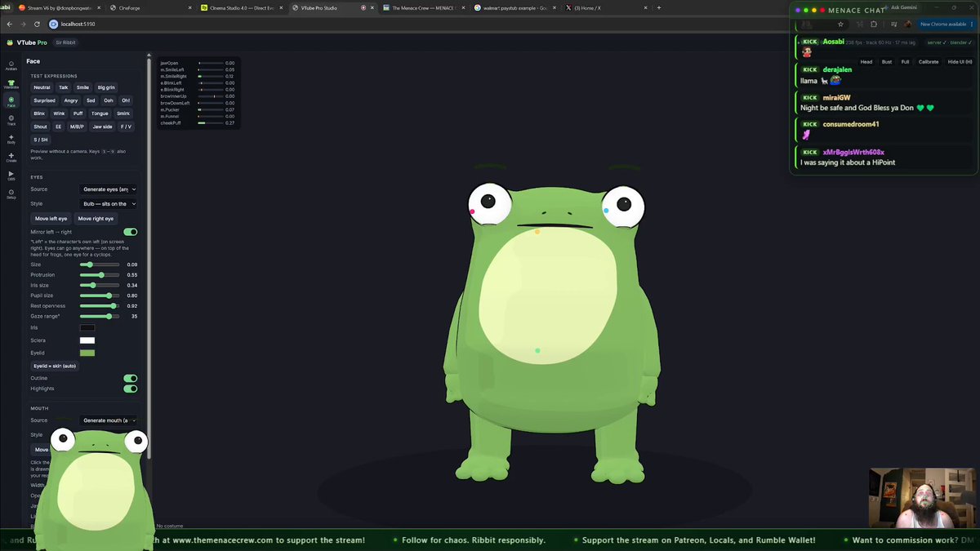Adjust the eye Size slider
Image resolution: width=980 pixels, height=551 pixels.
click(100, 264)
